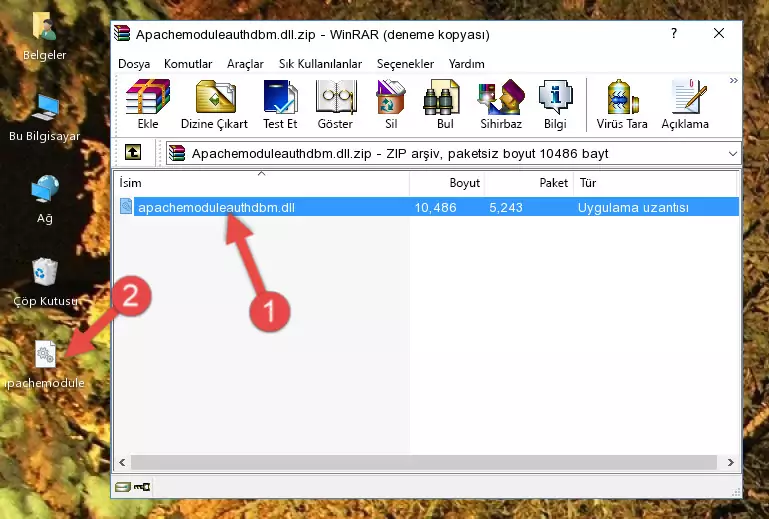Select the Belgeler desktop icon

(45, 37)
